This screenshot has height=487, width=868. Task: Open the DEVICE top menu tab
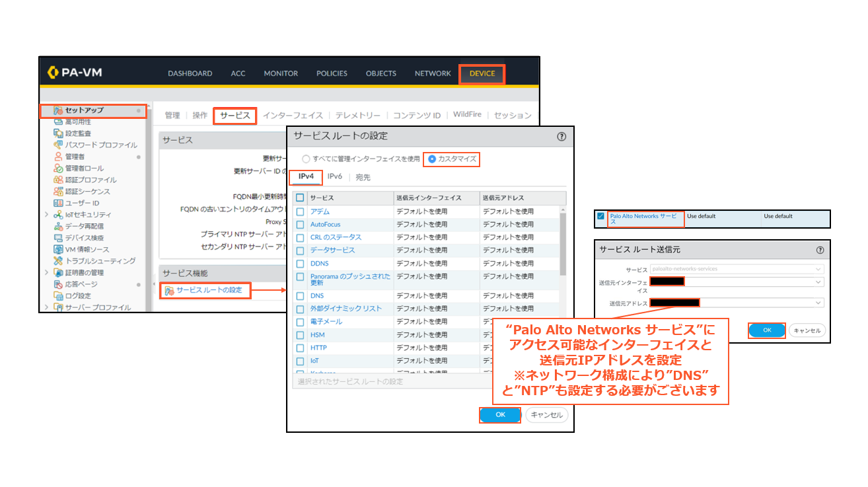[x=482, y=73]
